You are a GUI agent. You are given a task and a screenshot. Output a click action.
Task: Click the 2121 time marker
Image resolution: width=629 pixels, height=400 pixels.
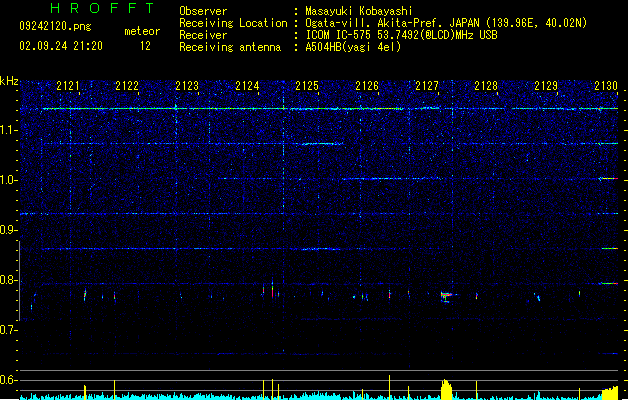(68, 86)
